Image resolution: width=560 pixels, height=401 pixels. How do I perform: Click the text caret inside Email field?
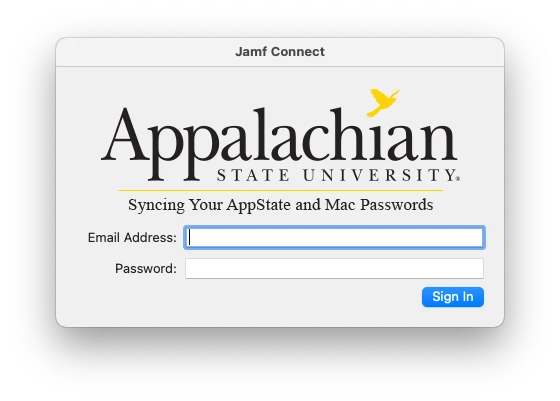pyautogui.click(x=190, y=237)
